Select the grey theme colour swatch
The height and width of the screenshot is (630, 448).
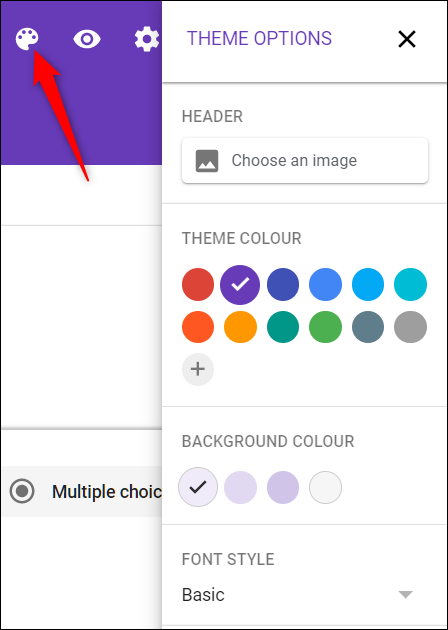click(410, 327)
